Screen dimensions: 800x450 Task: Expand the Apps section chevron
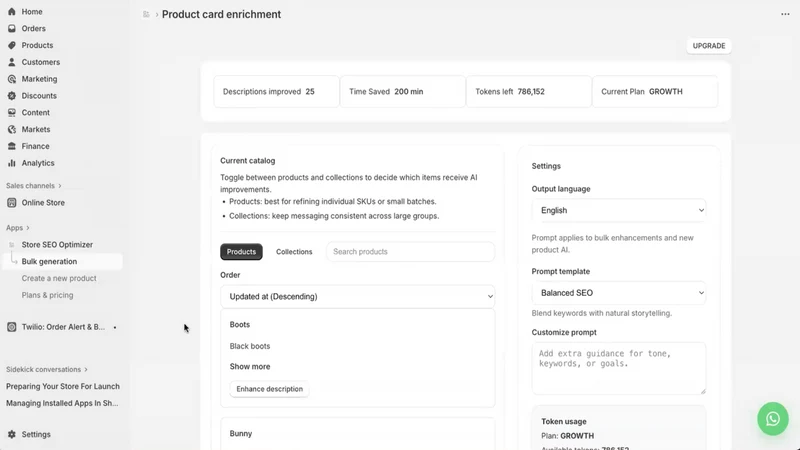[28, 228]
